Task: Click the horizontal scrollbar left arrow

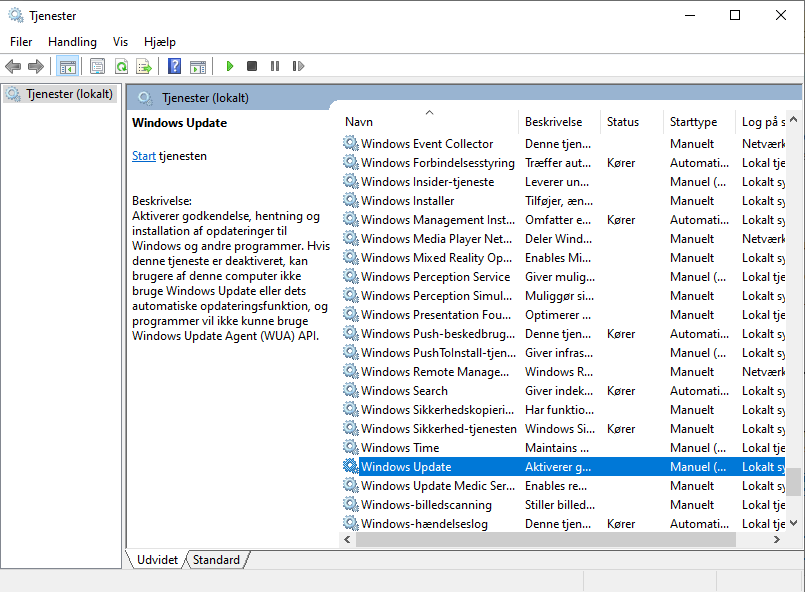Action: pyautogui.click(x=347, y=539)
